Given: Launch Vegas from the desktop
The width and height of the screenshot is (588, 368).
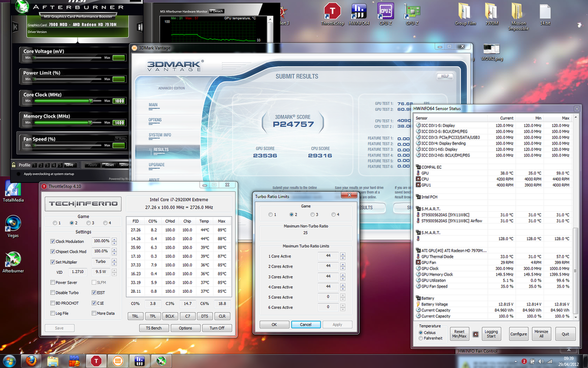Looking at the screenshot, I should 13,226.
